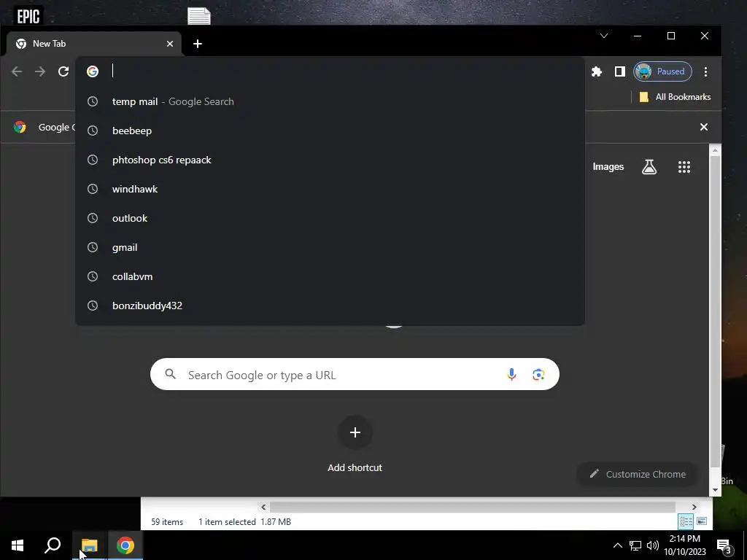Select the "temp mail" search suggestion
This screenshot has height=560, width=747.
330,101
